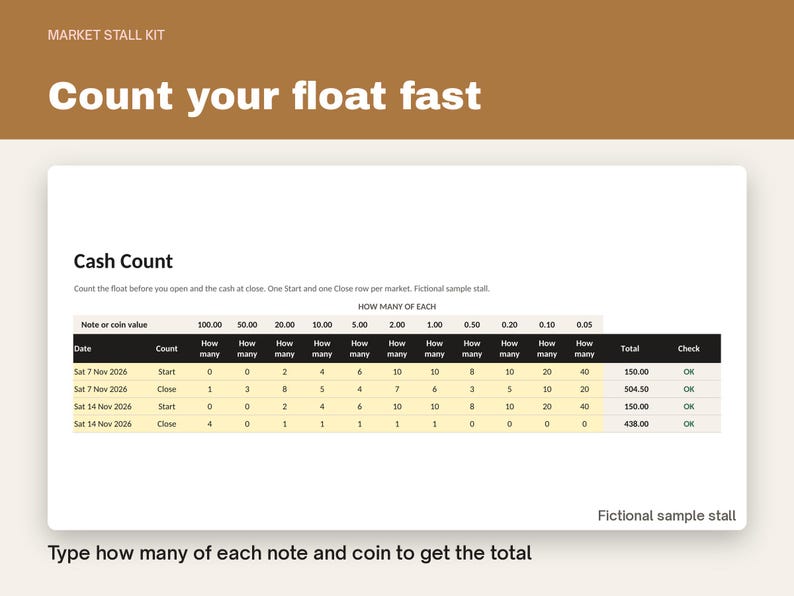The height and width of the screenshot is (596, 794).
Task: Click 0.50 count cell in Sat 14 Nov Start row
Action: point(472,406)
